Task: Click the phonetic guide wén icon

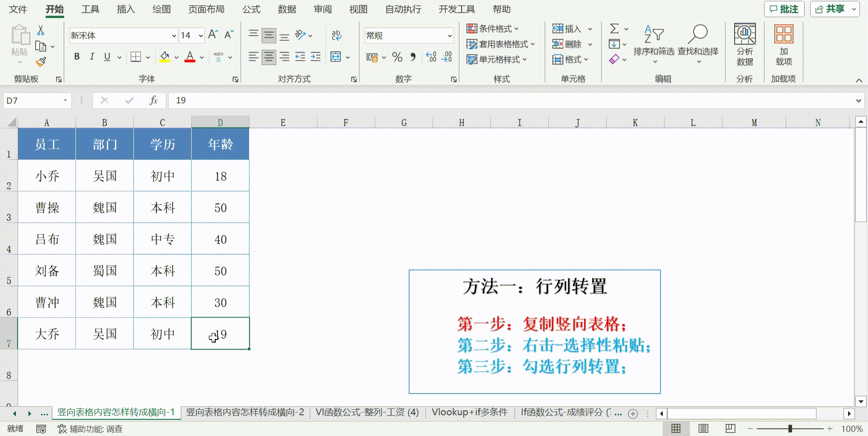Action: coord(219,57)
